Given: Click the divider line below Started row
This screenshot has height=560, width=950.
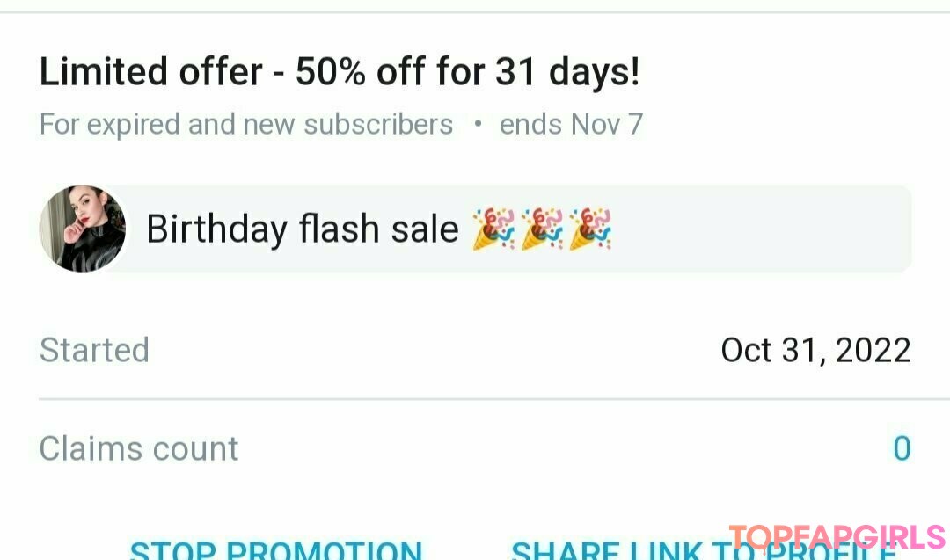Looking at the screenshot, I should pyautogui.click(x=493, y=400).
